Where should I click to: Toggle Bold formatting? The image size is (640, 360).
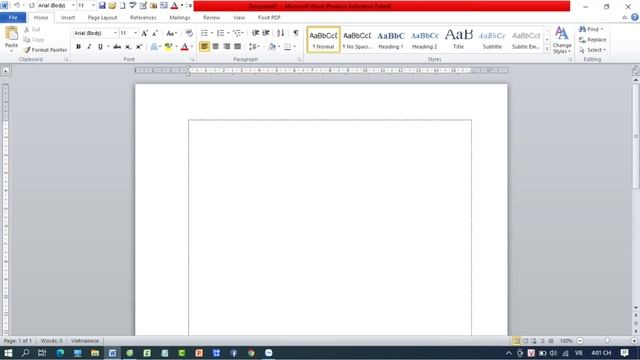click(78, 47)
